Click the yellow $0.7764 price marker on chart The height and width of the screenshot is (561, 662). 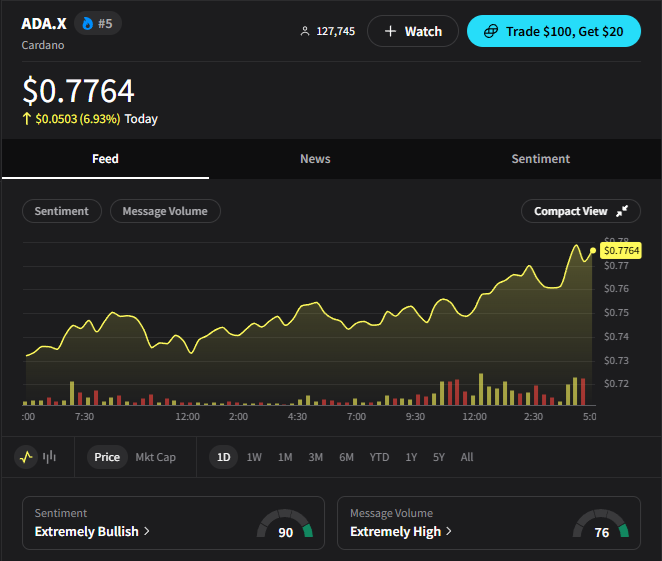coord(621,250)
